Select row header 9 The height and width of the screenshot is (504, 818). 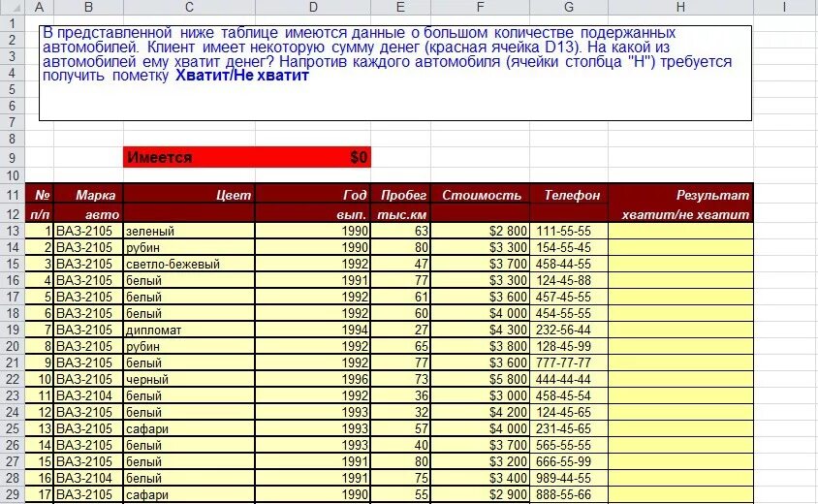coord(12,157)
